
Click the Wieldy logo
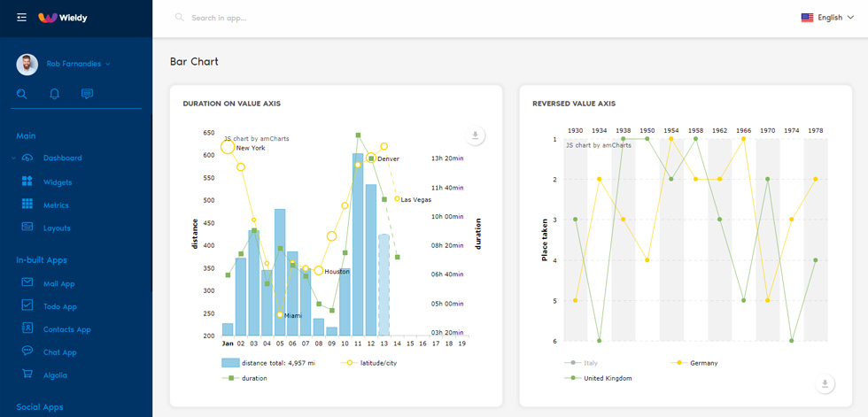[63, 18]
